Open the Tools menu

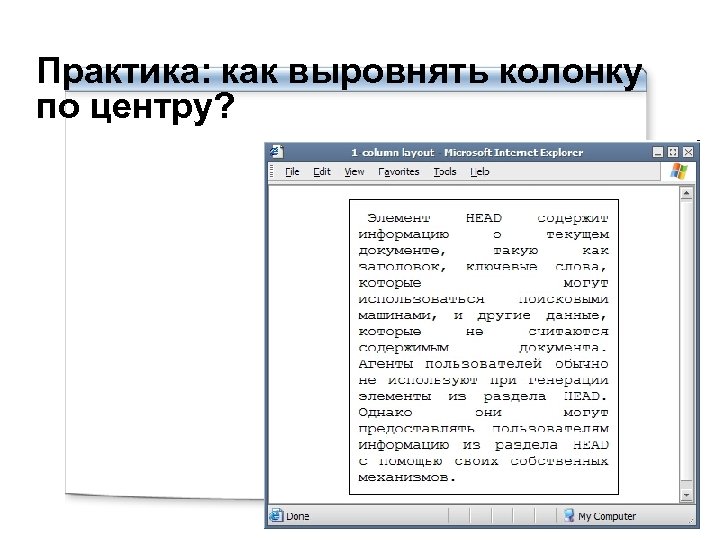(x=445, y=172)
